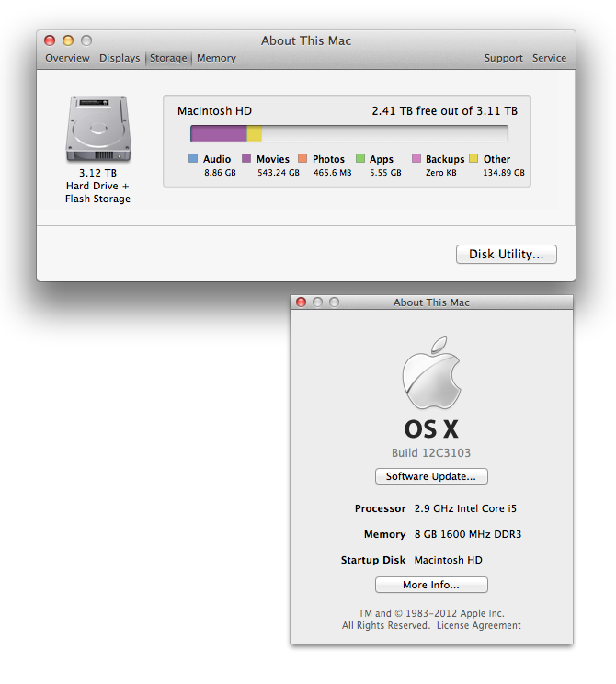This screenshot has height=684, width=616.
Task: Open the License Agreement link
Action: coord(479,625)
